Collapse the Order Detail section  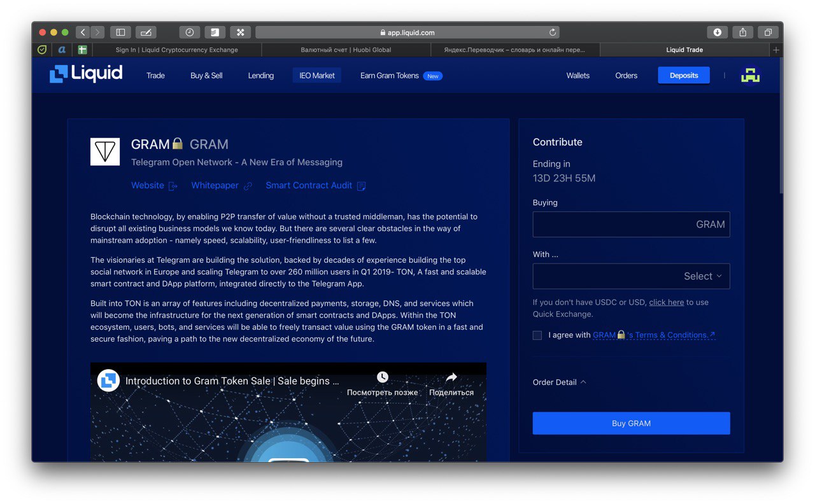(x=560, y=382)
